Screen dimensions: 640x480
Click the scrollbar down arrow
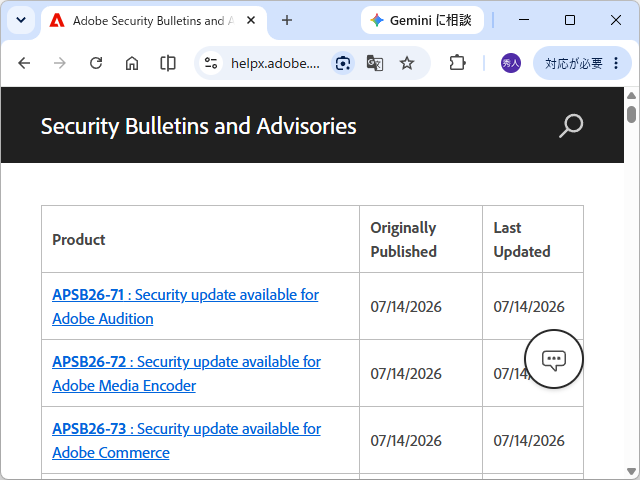631,471
